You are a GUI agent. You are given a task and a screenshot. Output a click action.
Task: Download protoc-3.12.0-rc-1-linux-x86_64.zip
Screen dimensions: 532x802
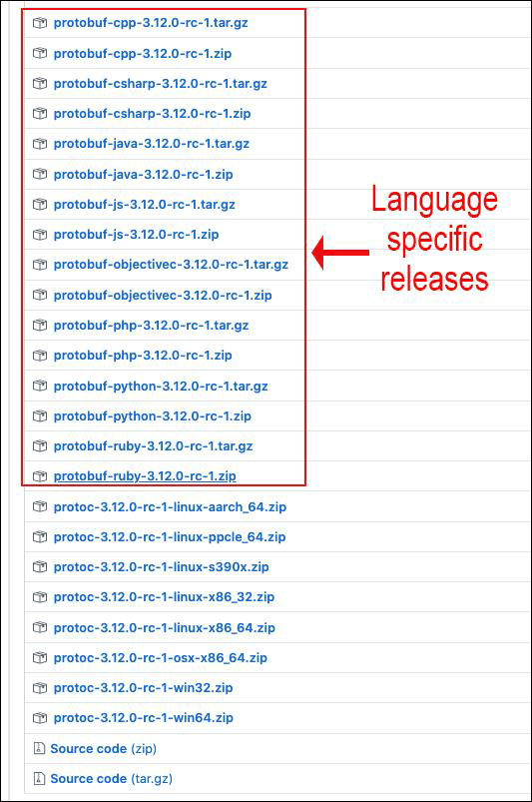[165, 627]
